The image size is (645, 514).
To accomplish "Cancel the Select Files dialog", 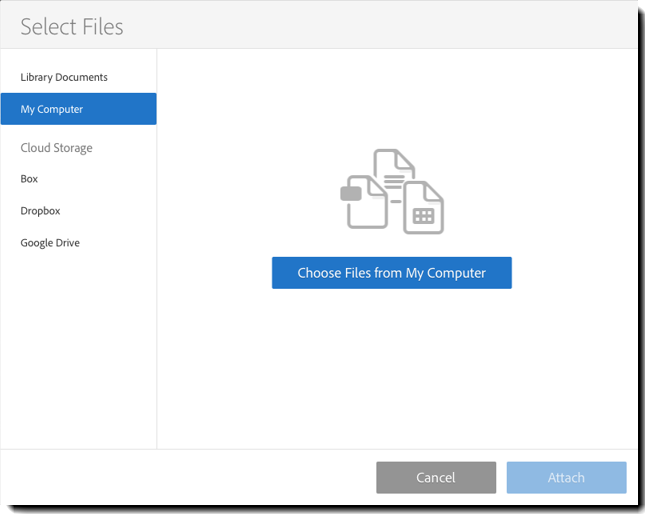I will [x=436, y=477].
